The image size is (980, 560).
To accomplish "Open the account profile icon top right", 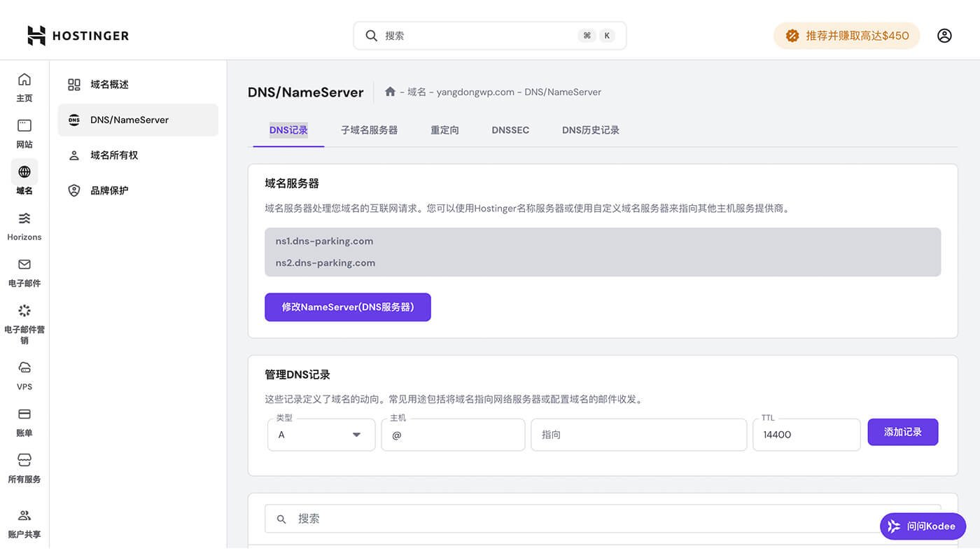I will [944, 35].
